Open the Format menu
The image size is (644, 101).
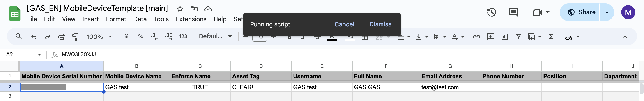pos(116,19)
